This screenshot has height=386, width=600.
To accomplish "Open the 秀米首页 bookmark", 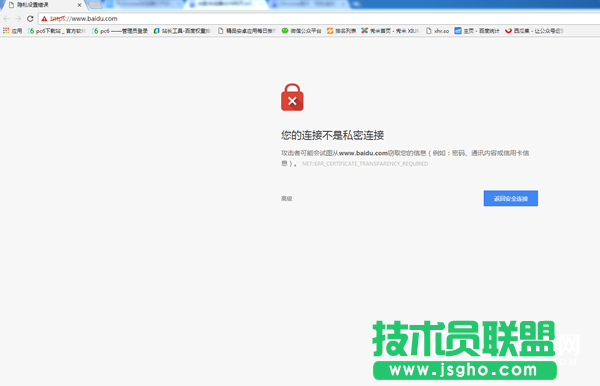I will [390, 31].
